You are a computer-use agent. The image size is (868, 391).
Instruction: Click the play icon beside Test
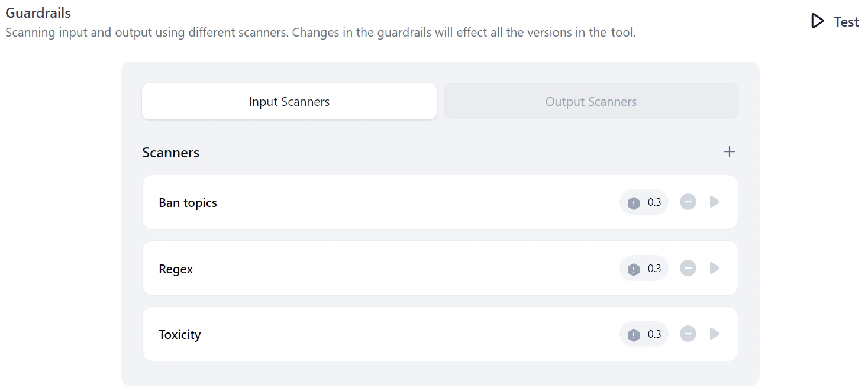coord(817,21)
